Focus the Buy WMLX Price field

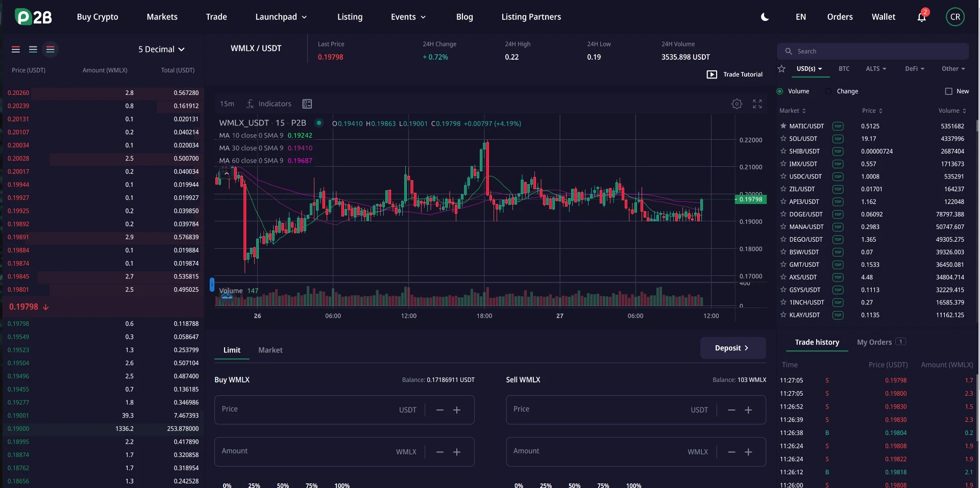[345, 410]
